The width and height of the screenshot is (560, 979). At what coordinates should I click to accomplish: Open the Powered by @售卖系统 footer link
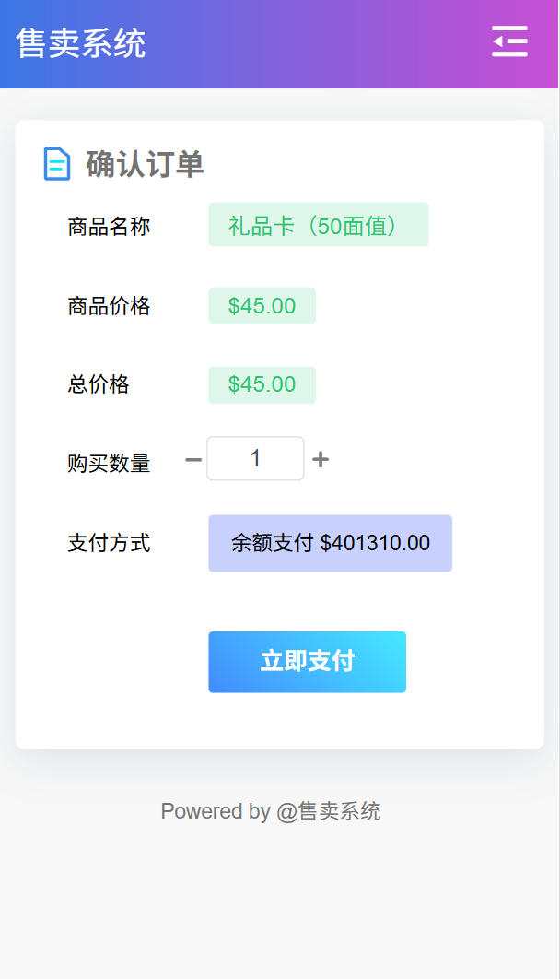pyautogui.click(x=271, y=811)
